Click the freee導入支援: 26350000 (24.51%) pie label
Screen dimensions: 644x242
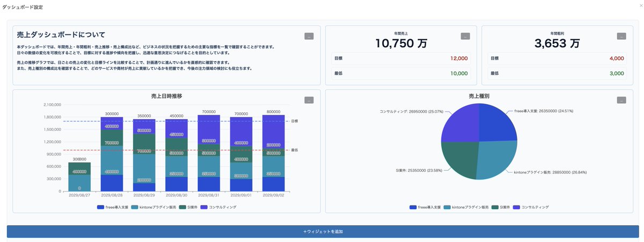[x=544, y=111]
